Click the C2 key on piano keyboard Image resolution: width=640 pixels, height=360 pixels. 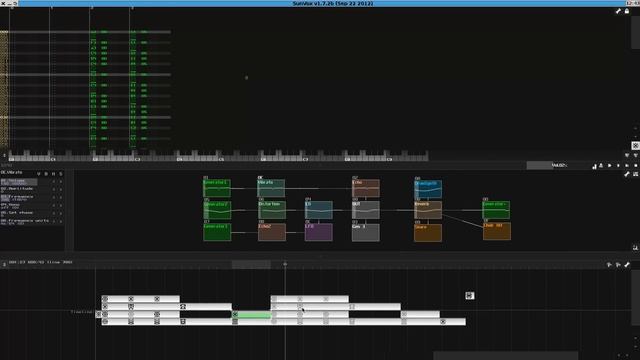pyautogui.click(x=95, y=159)
